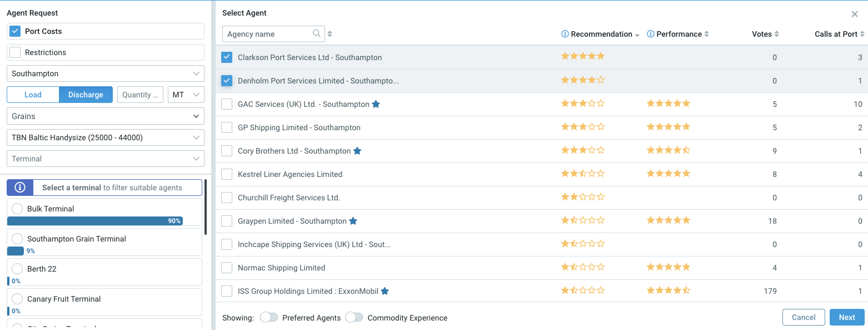Uncheck Denholm Port Services agent
This screenshot has height=330, width=868.
click(x=226, y=81)
